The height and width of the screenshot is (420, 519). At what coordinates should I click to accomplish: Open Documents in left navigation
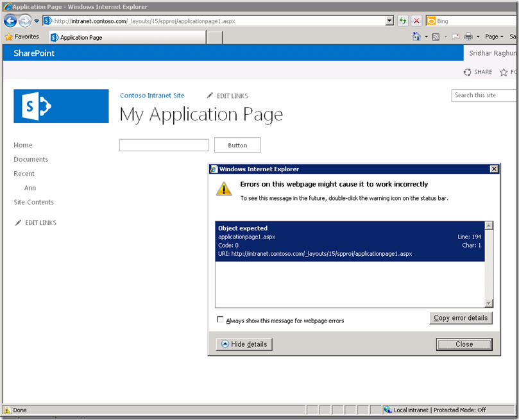point(31,160)
